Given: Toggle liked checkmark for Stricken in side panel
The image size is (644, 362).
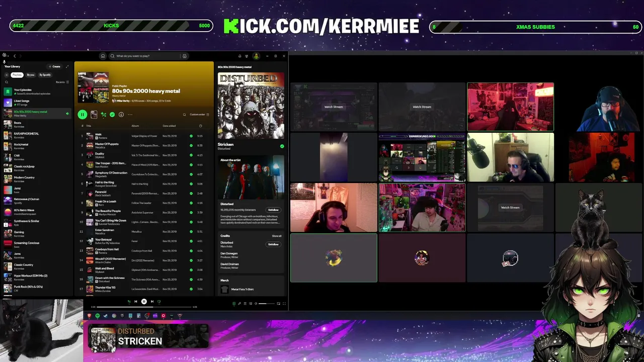Looking at the screenshot, I should coord(282,146).
